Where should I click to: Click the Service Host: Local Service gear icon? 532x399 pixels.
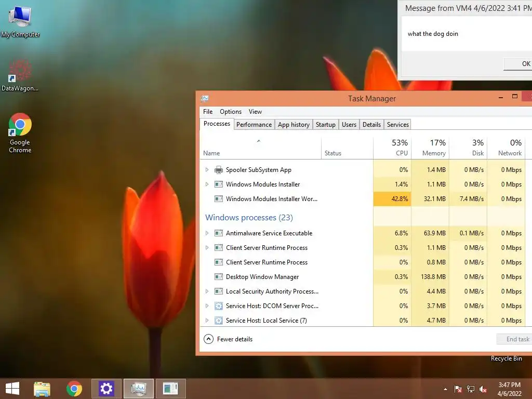219,321
